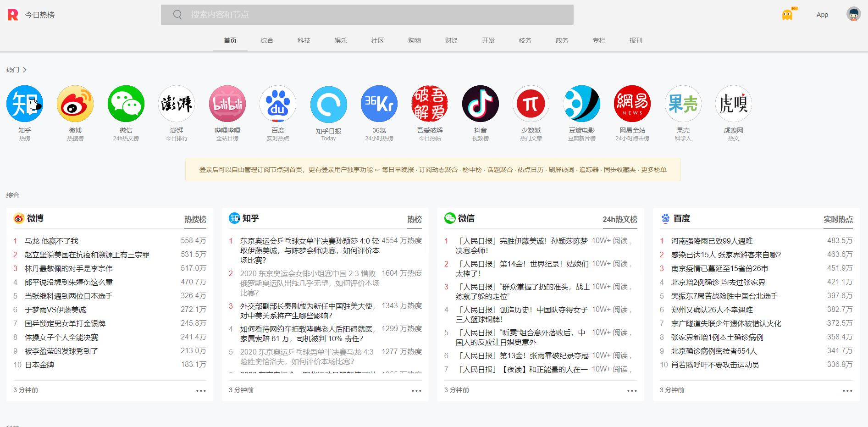This screenshot has width=868, height=427.
Task: Open the user avatar in top right
Action: click(x=853, y=15)
